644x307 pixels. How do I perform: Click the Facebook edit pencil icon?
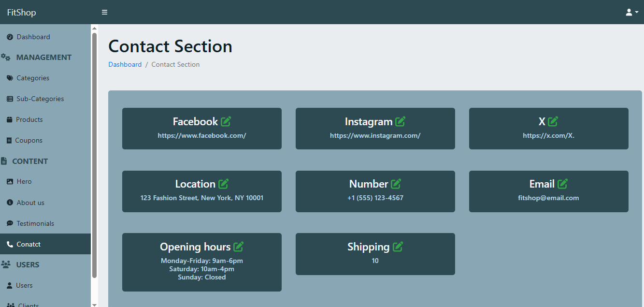226,121
